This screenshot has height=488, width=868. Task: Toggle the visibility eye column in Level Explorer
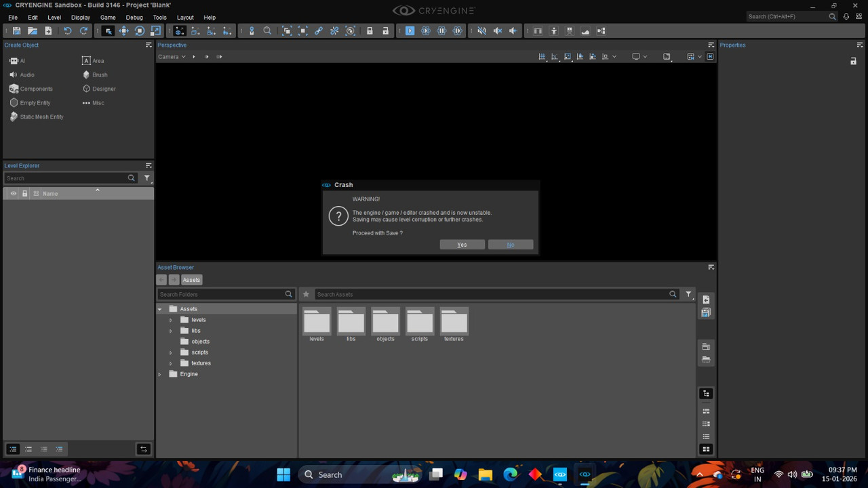coord(13,194)
